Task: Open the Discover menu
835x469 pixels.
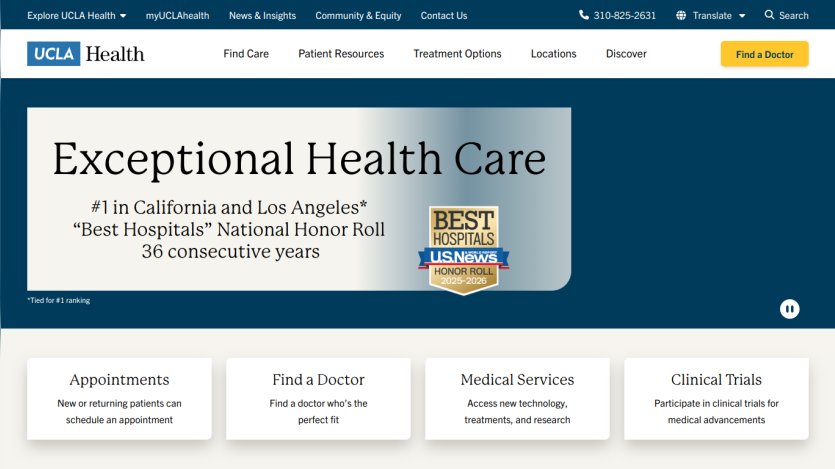Action: [626, 54]
